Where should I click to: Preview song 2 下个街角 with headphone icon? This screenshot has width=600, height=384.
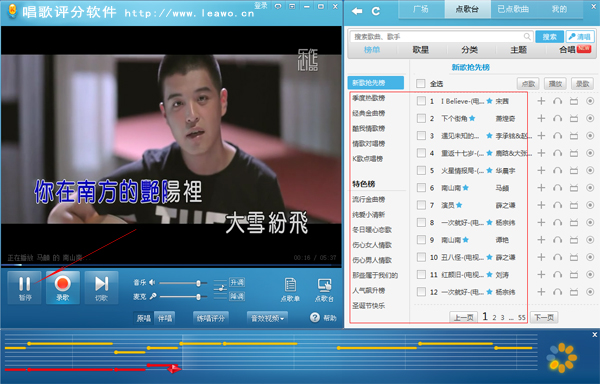(558, 119)
